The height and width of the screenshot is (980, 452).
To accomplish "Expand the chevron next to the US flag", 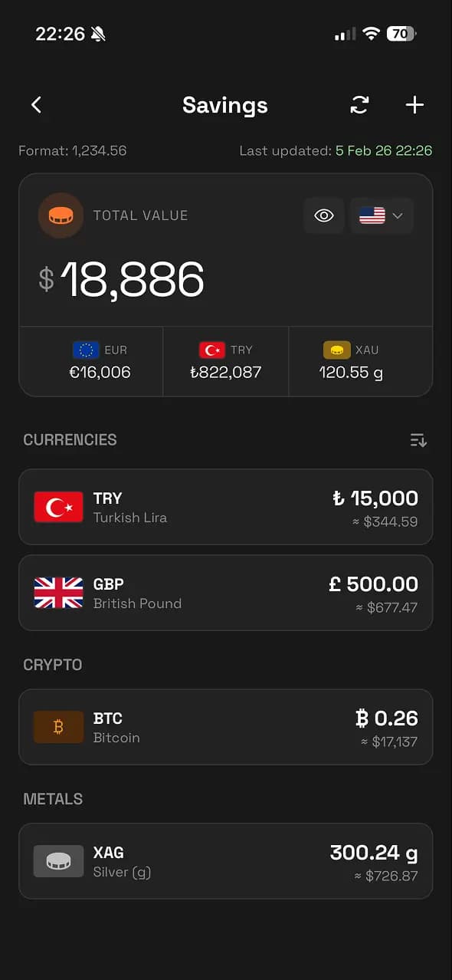I will [x=399, y=215].
